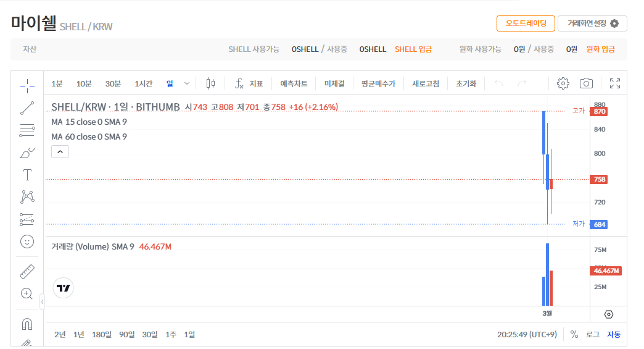This screenshot has width=644, height=349.
Task: Click the 원화 입금 deposit link
Action: [600, 49]
